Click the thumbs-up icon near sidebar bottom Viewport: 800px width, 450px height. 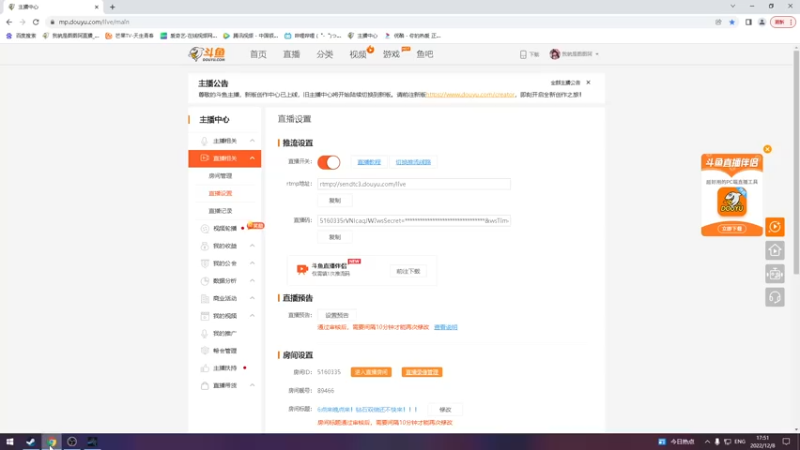coord(205,368)
